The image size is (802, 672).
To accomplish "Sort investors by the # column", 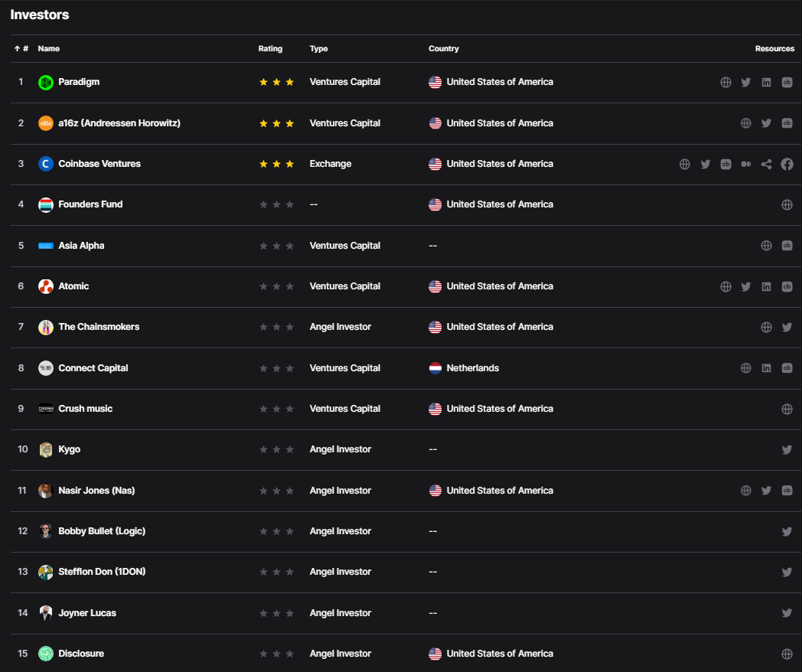I will (21, 49).
